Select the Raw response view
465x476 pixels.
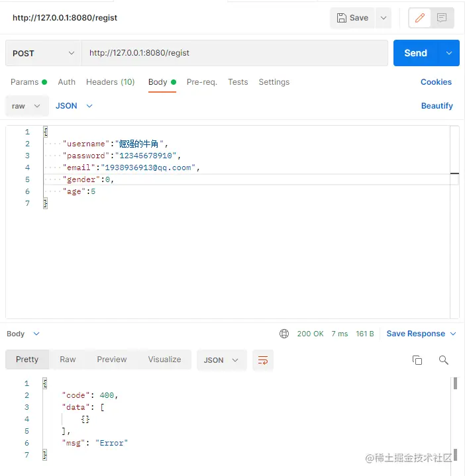tap(68, 359)
